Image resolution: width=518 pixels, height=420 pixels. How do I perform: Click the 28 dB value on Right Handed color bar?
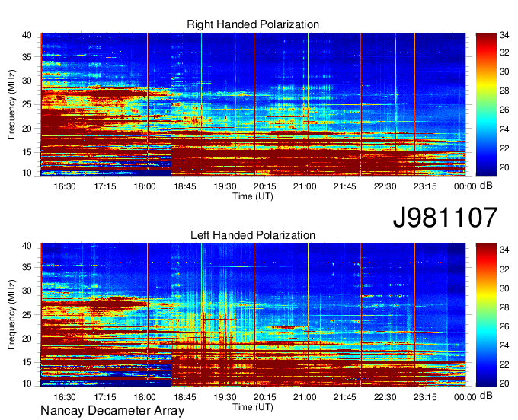point(504,91)
